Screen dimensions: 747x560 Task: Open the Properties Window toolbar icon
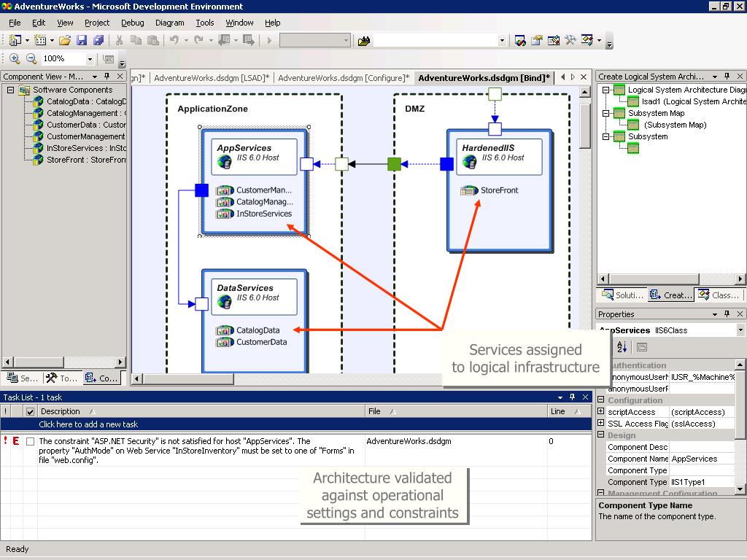(537, 41)
